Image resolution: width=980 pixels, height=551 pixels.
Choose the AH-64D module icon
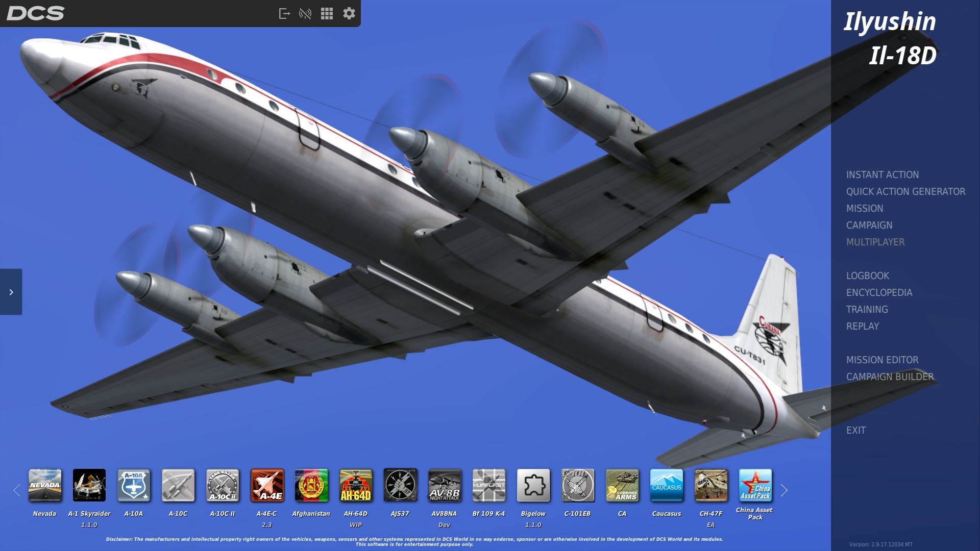pyautogui.click(x=356, y=485)
